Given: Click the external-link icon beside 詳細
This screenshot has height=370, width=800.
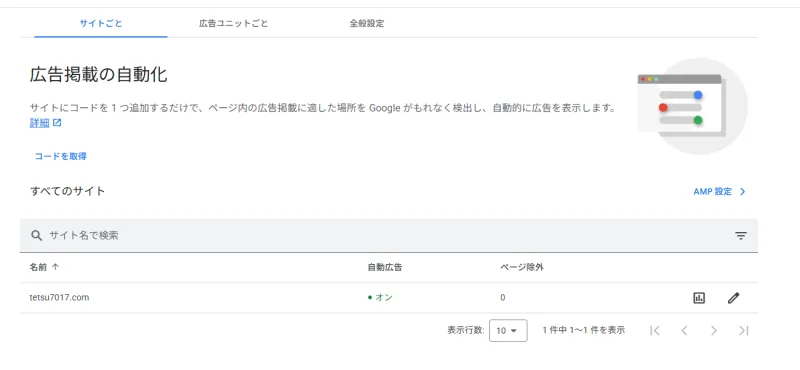Looking at the screenshot, I should [57, 123].
